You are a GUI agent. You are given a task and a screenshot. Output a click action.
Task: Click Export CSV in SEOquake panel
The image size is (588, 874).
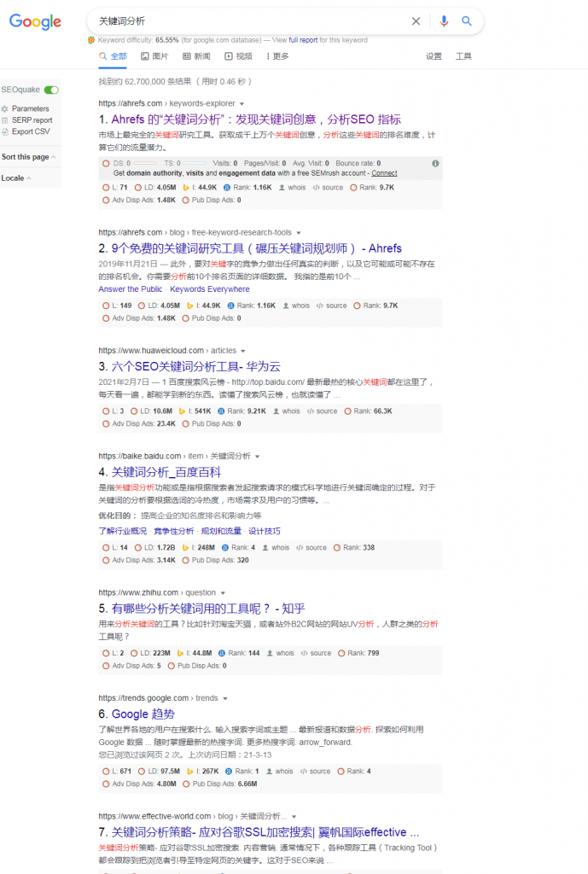click(x=26, y=131)
